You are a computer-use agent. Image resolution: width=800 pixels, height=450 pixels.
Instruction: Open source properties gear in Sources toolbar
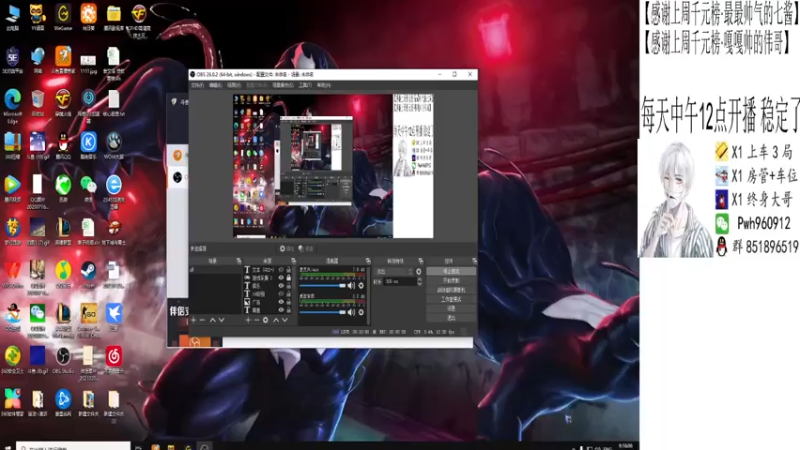[265, 320]
